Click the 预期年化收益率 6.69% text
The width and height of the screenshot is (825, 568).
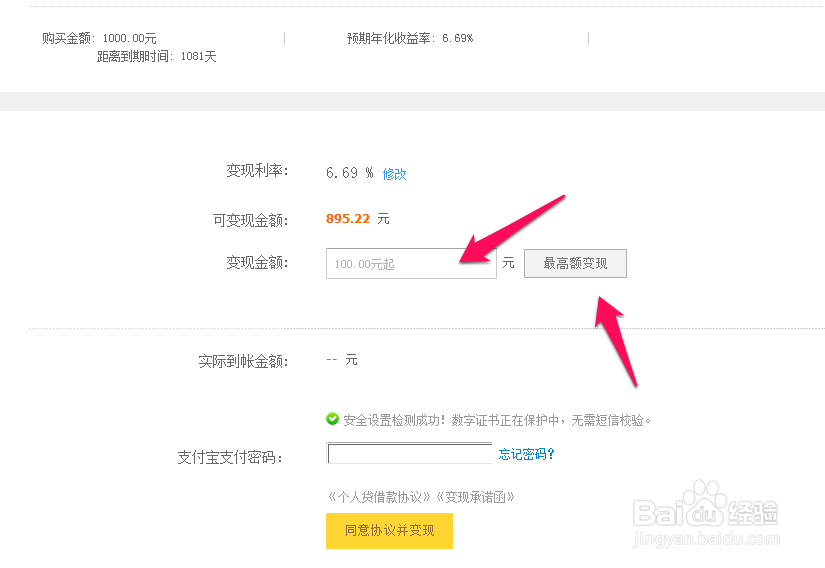[410, 38]
